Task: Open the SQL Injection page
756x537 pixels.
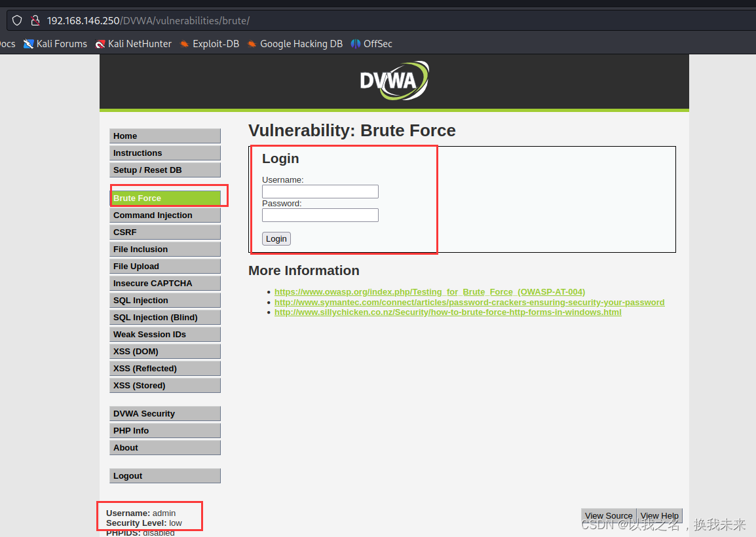Action: click(165, 301)
